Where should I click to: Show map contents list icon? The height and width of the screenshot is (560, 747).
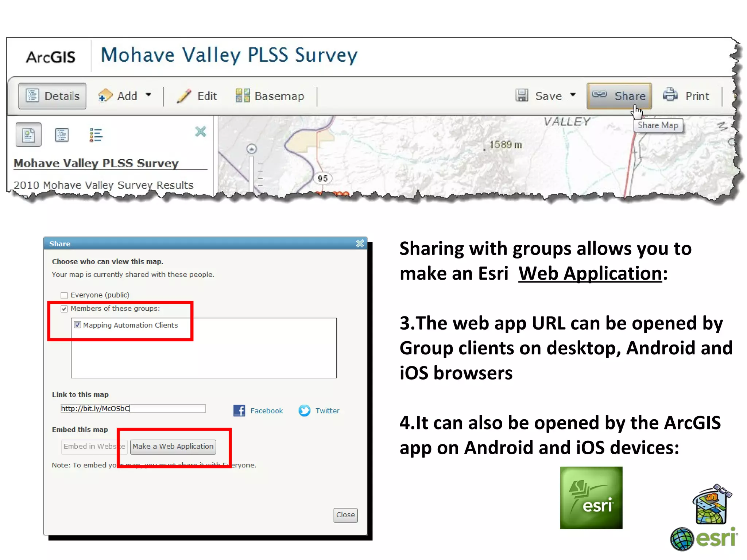(62, 135)
